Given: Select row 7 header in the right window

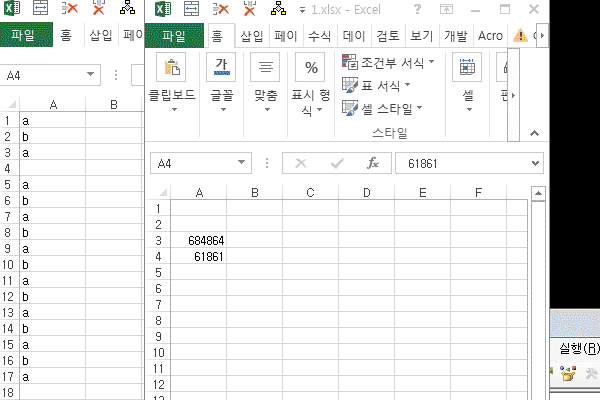Looking at the screenshot, I should point(158,305).
